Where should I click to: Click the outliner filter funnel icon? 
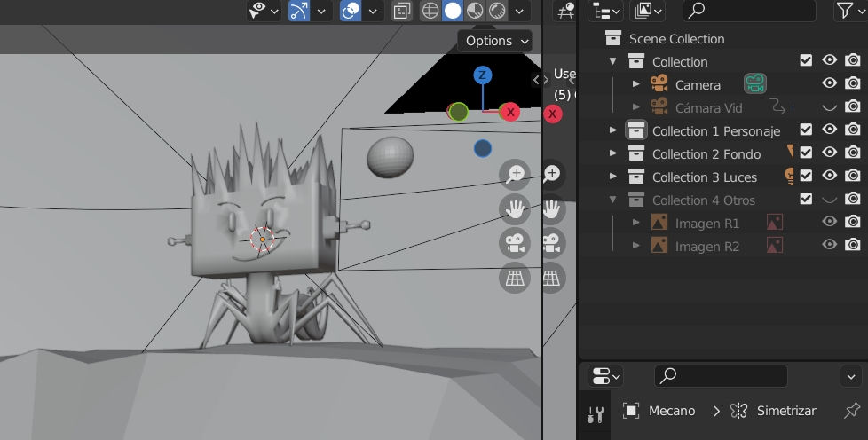(x=844, y=11)
